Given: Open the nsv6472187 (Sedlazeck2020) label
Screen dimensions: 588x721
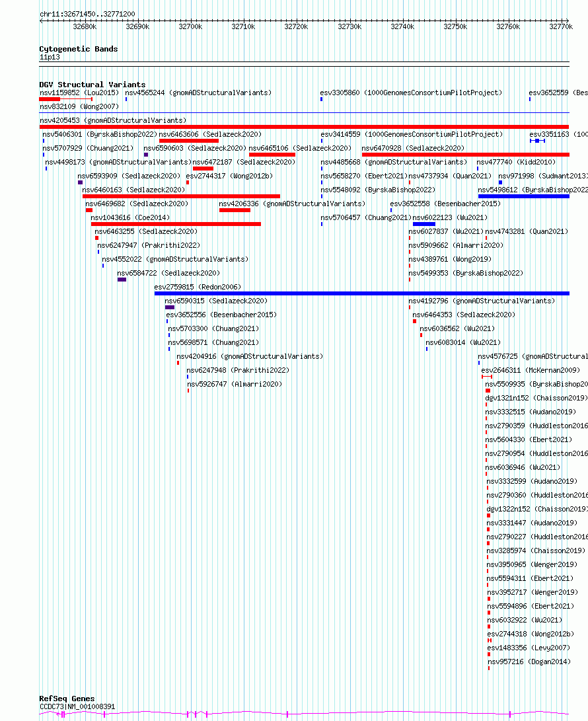Looking at the screenshot, I should tap(244, 162).
